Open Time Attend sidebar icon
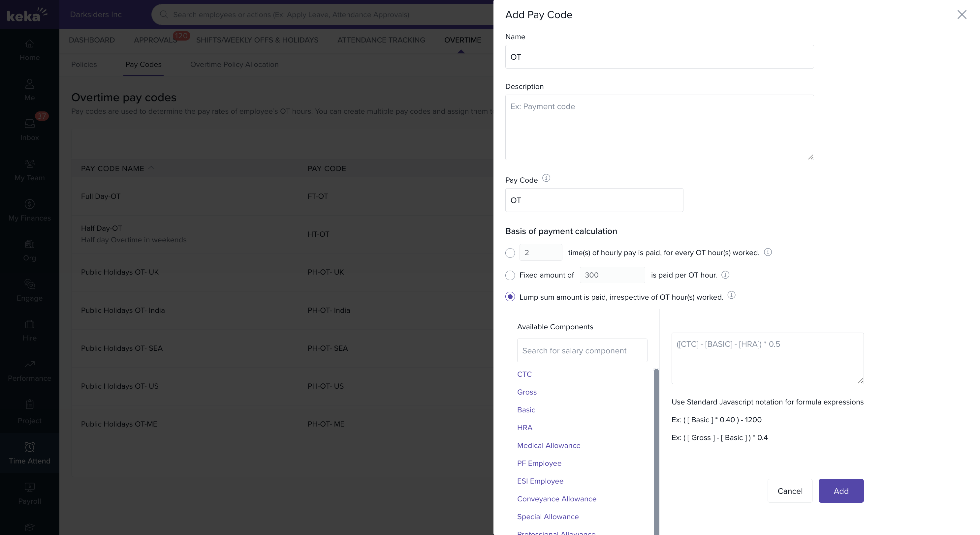 coord(29,453)
